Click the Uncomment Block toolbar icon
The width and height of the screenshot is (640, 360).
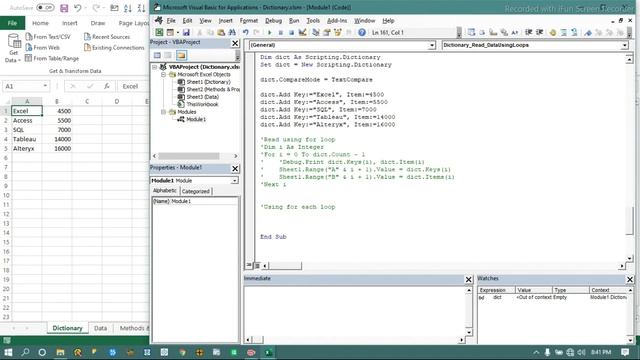click(574, 33)
